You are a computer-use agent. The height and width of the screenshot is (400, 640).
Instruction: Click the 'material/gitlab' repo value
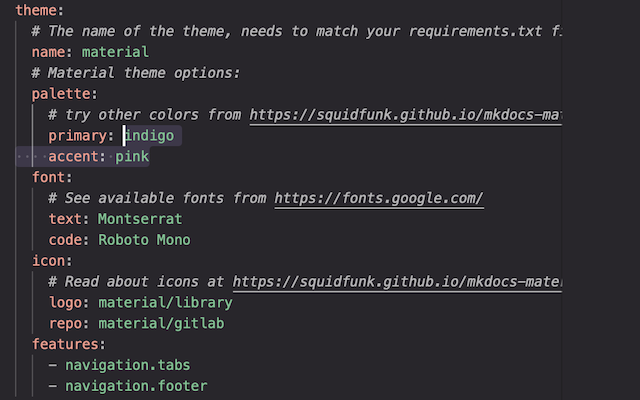[x=161, y=323]
